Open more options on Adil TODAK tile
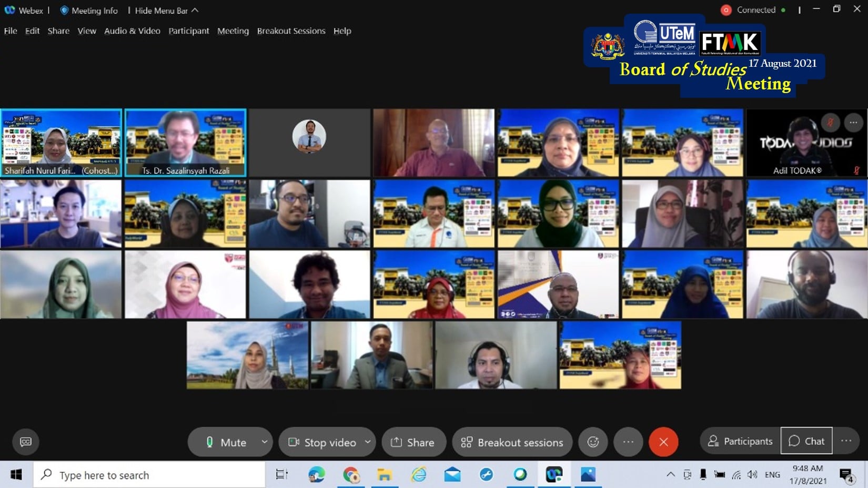 [x=853, y=123]
